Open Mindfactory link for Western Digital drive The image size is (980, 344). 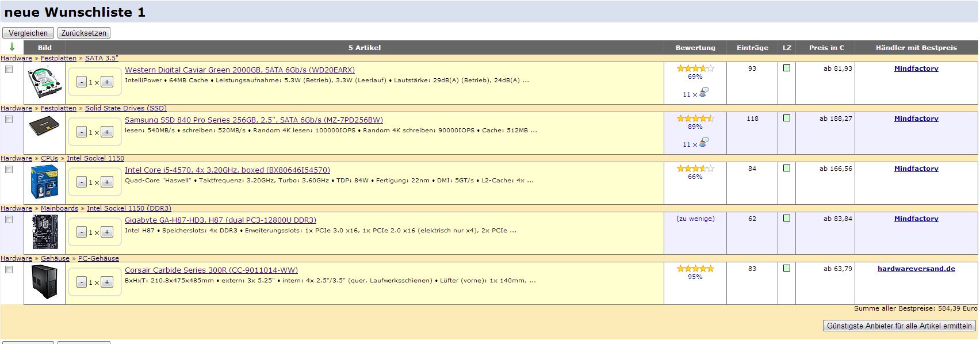coord(916,68)
